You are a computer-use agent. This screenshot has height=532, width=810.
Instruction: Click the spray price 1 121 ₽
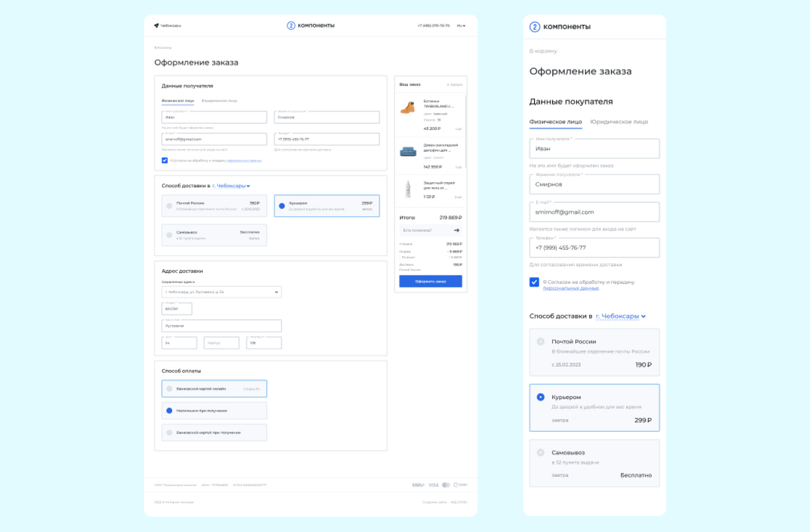[429, 197]
